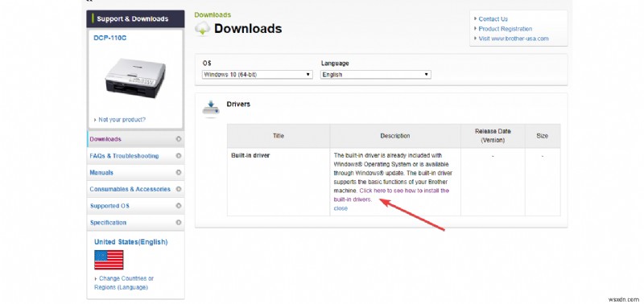This screenshot has width=644, height=304.
Task: Click the Contact Us link
Action: 493,18
